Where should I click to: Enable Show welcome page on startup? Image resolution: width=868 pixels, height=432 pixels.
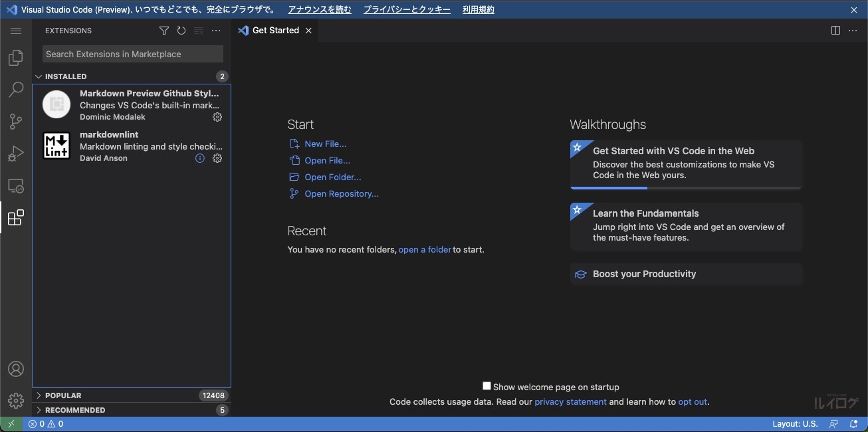pyautogui.click(x=487, y=385)
